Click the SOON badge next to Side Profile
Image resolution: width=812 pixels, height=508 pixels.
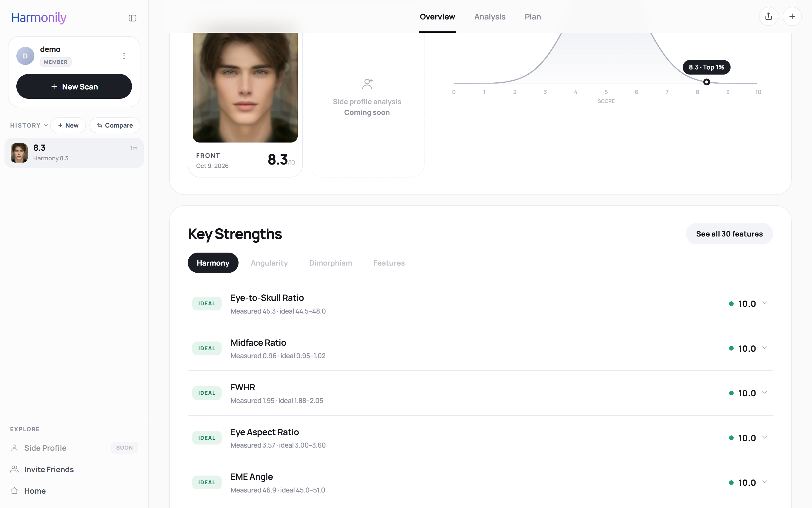pos(125,448)
